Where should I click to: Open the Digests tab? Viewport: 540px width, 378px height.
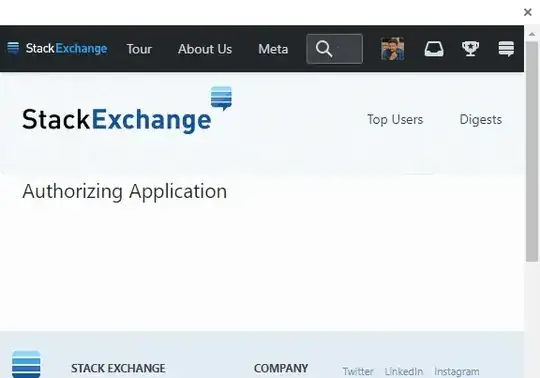[481, 119]
